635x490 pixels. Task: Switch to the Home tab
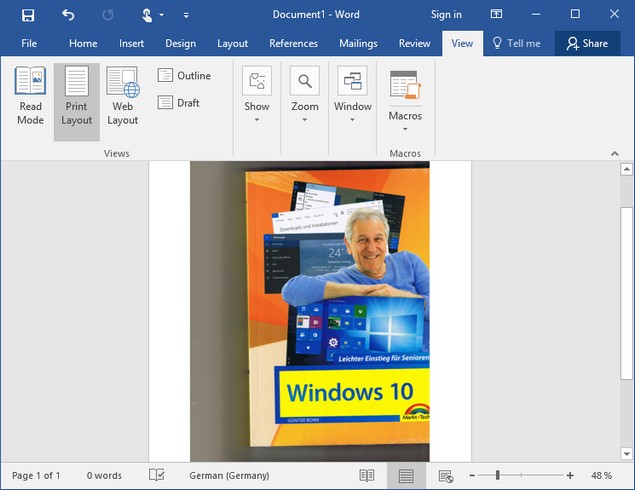click(x=83, y=43)
